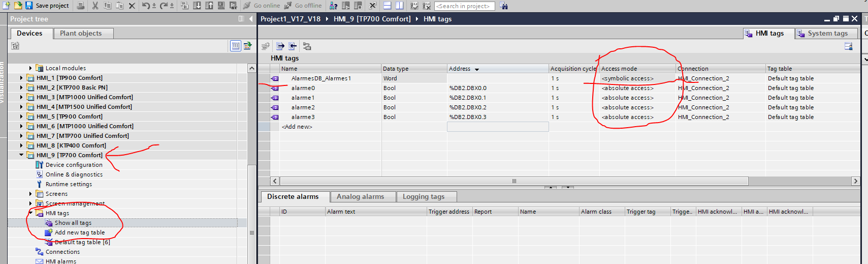
Task: Click the Import tags icon in editor toolbar
Action: tap(293, 46)
